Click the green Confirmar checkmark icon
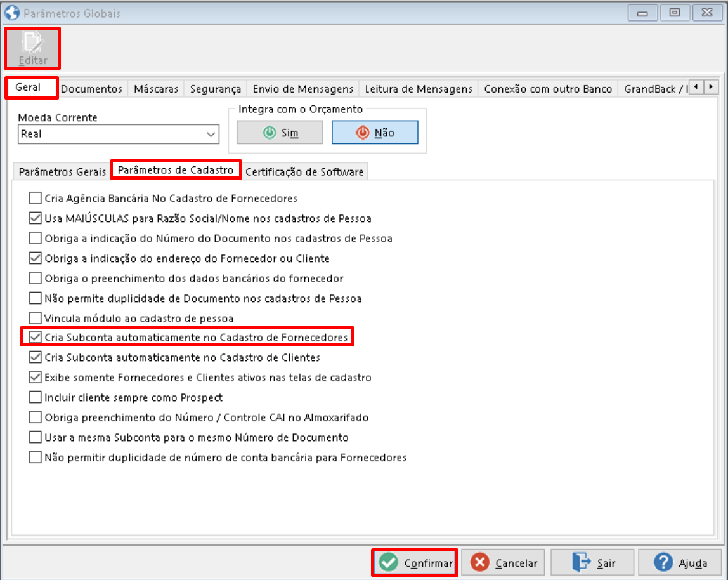 tap(389, 562)
